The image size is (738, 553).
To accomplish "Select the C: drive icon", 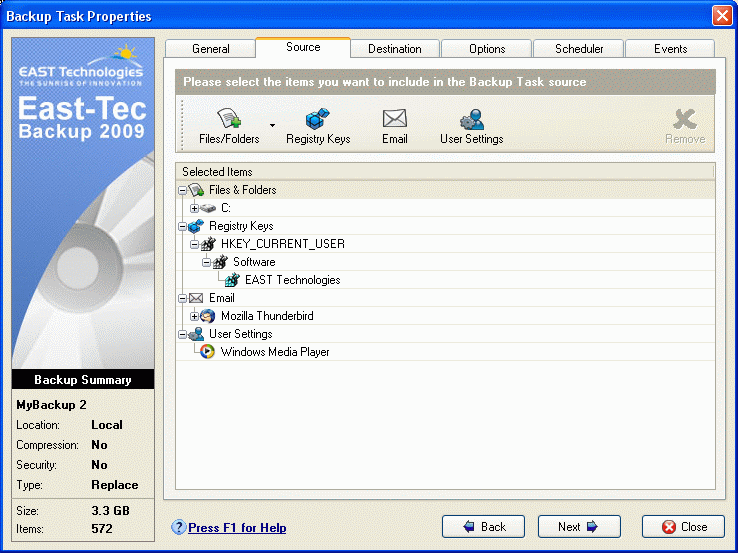I will (208, 208).
